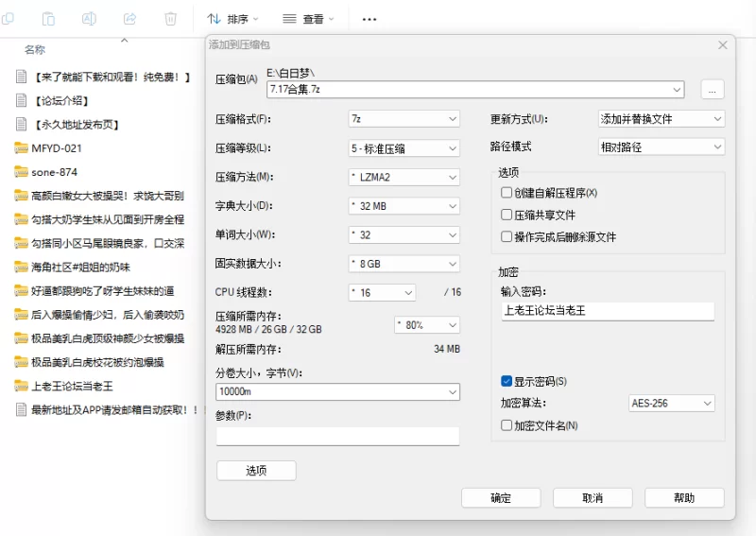Uncheck the 显示密码 checkbox
This screenshot has width=756, height=536.
tap(507, 381)
